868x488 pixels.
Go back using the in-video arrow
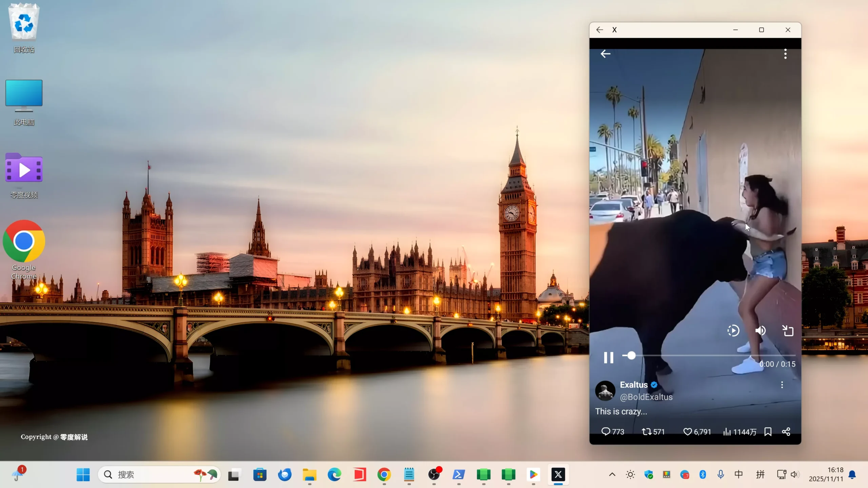pos(605,54)
